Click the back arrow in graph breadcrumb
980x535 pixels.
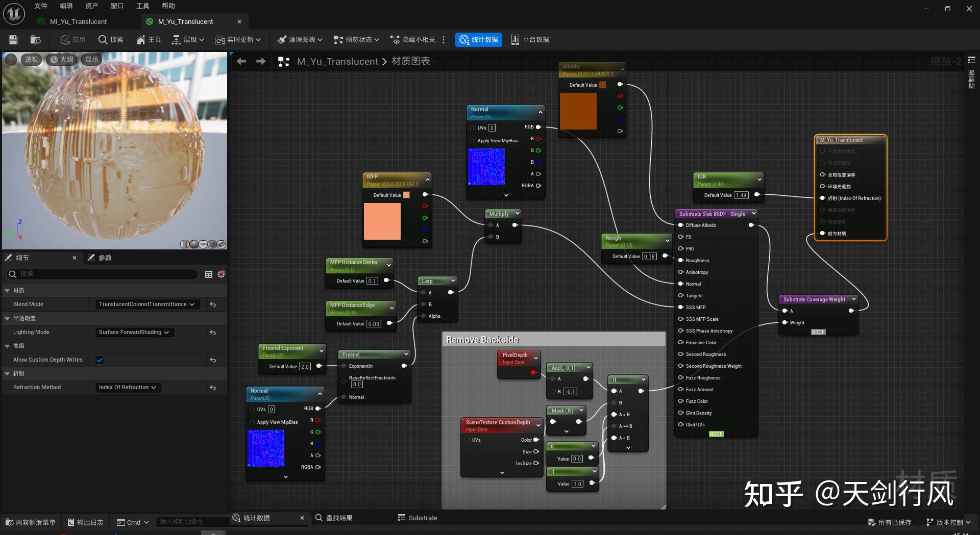241,61
